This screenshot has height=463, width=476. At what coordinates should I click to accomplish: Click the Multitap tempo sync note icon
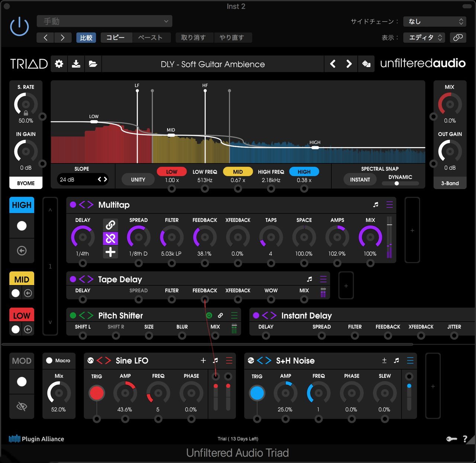pos(376,205)
